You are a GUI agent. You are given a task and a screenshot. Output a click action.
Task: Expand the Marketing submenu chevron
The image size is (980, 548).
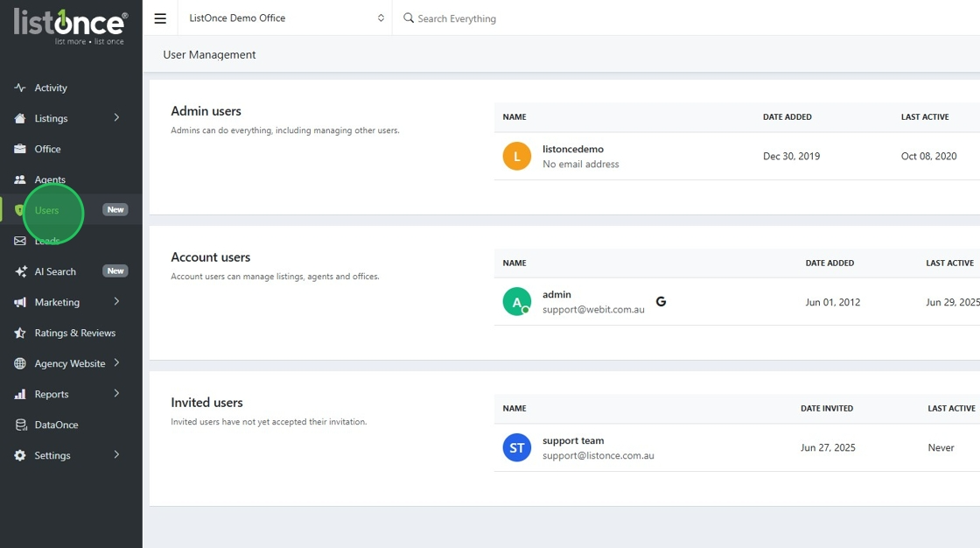pos(116,302)
